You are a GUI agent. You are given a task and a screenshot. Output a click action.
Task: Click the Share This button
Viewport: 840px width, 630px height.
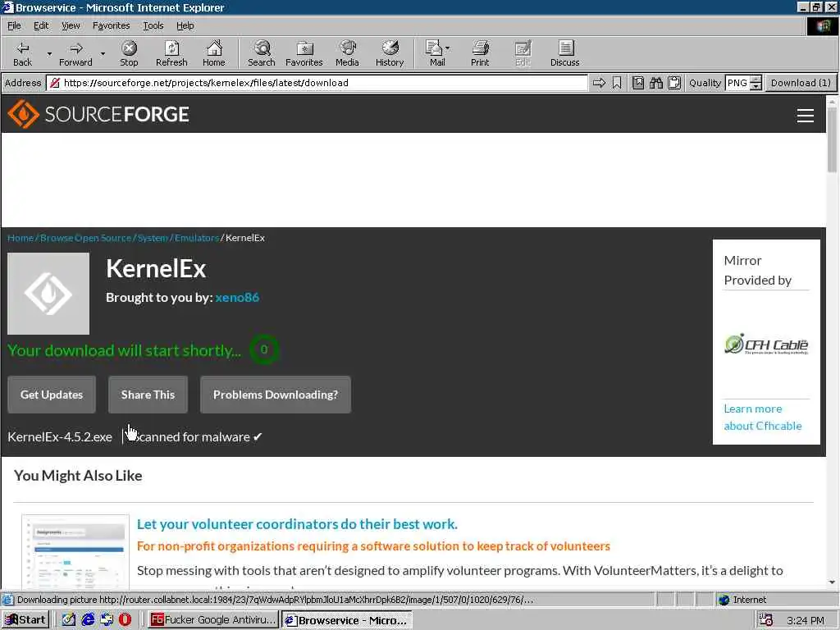point(148,395)
